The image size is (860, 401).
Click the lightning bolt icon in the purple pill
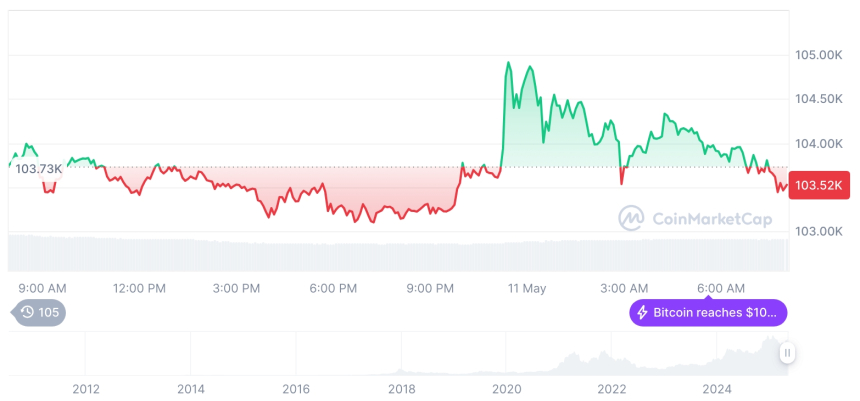[642, 313]
